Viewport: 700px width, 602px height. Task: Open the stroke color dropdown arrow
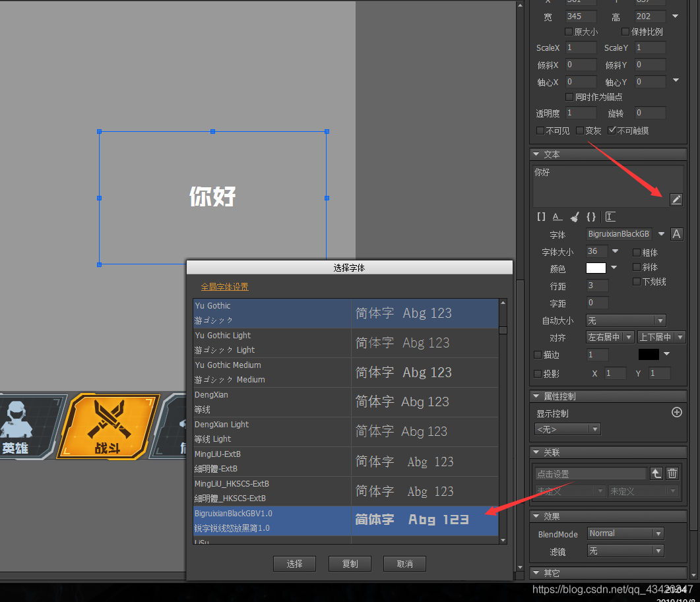pyautogui.click(x=666, y=354)
